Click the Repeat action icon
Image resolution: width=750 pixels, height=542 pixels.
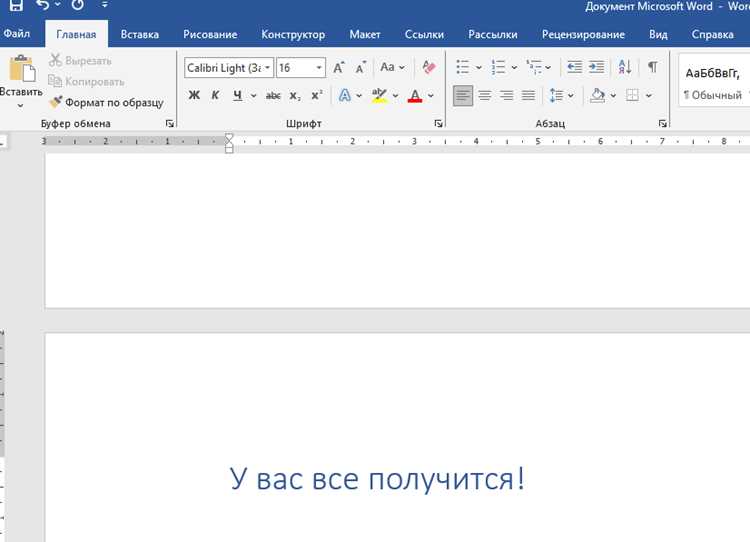(x=77, y=5)
